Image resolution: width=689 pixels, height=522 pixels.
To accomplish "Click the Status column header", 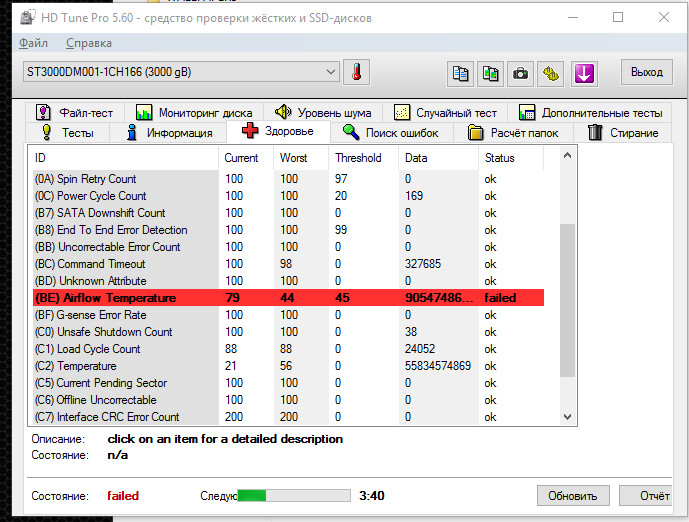I will coord(511,158).
